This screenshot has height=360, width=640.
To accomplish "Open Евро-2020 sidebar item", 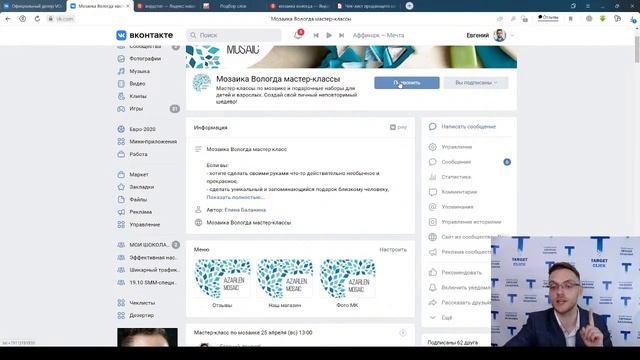I will coord(142,129).
